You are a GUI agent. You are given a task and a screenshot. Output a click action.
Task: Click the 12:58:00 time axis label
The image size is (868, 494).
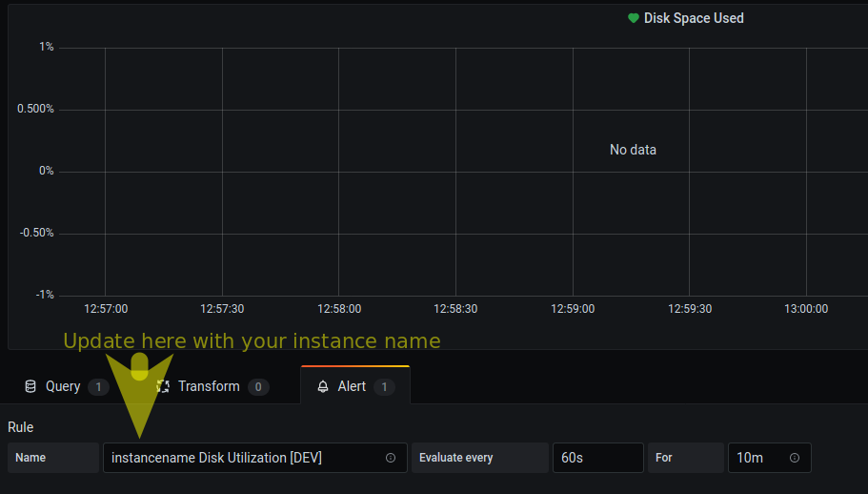coord(339,309)
